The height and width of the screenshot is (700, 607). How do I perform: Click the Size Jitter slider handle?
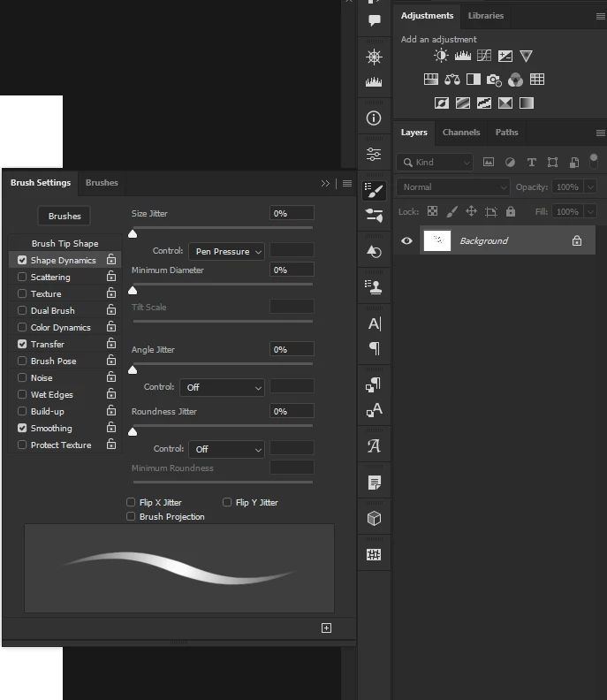click(133, 234)
